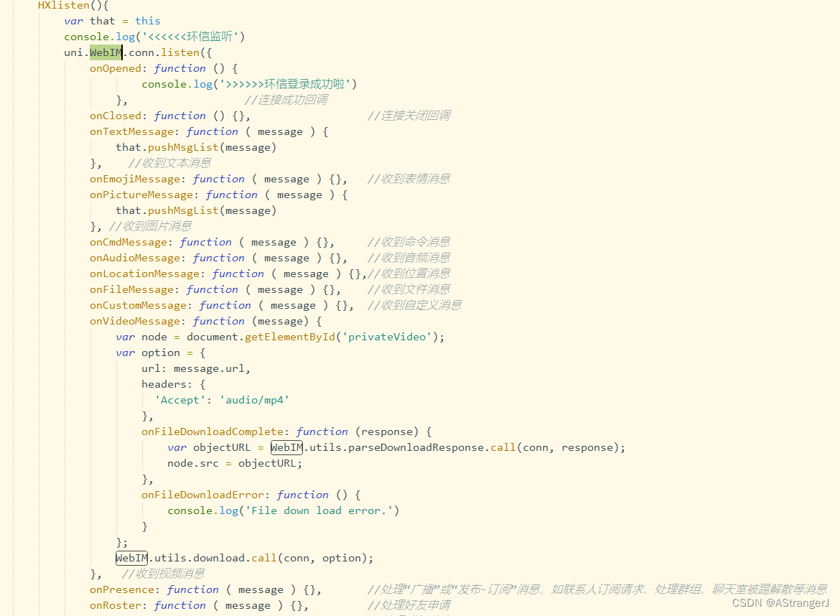Click objectURL in the var objectURL declaration
This screenshot has width=840, height=616.
(222, 448)
